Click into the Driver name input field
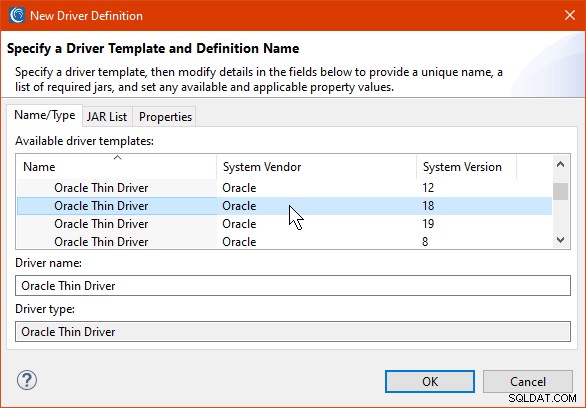The image size is (586, 408). (x=293, y=285)
